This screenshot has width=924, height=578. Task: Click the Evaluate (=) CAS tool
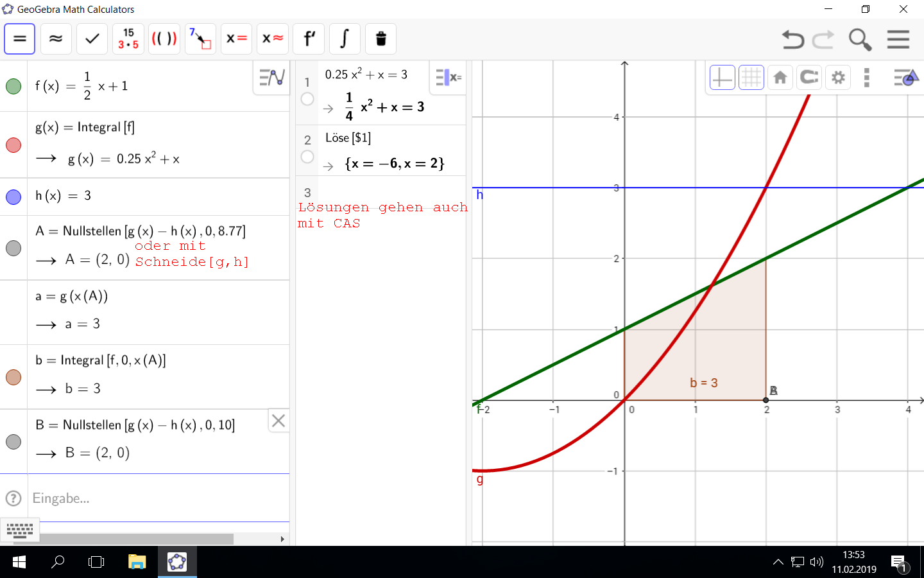pos(20,39)
